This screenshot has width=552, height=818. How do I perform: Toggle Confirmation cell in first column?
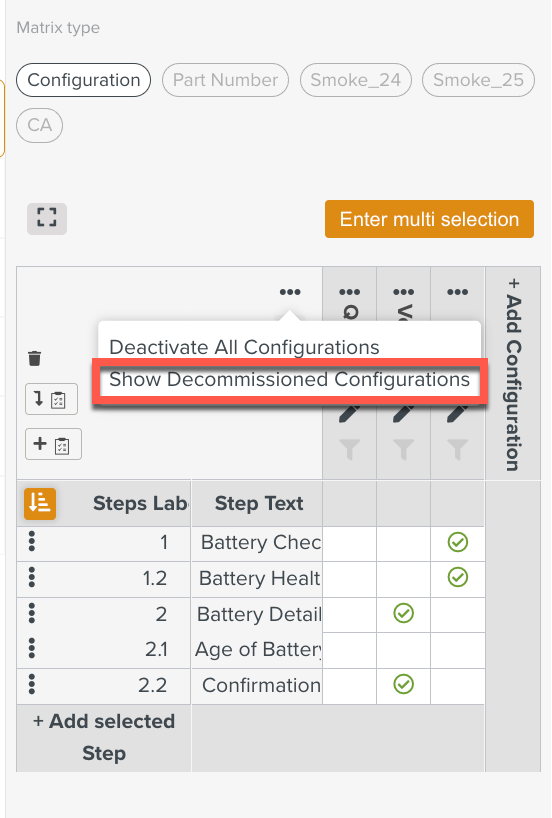tap(350, 686)
